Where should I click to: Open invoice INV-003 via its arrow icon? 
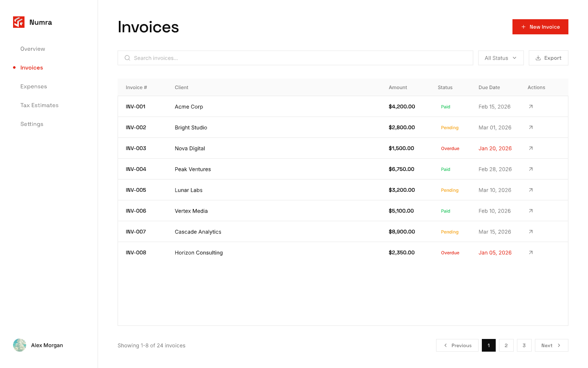point(531,148)
